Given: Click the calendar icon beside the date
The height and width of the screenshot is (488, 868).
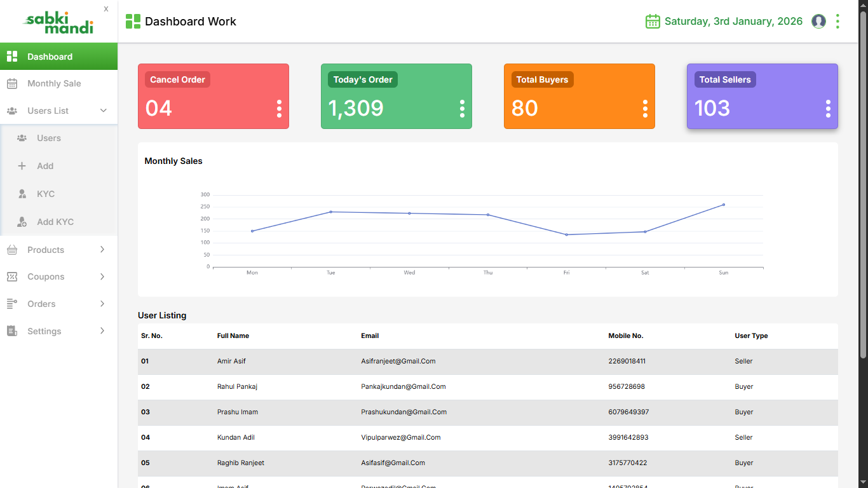Looking at the screenshot, I should pos(653,22).
